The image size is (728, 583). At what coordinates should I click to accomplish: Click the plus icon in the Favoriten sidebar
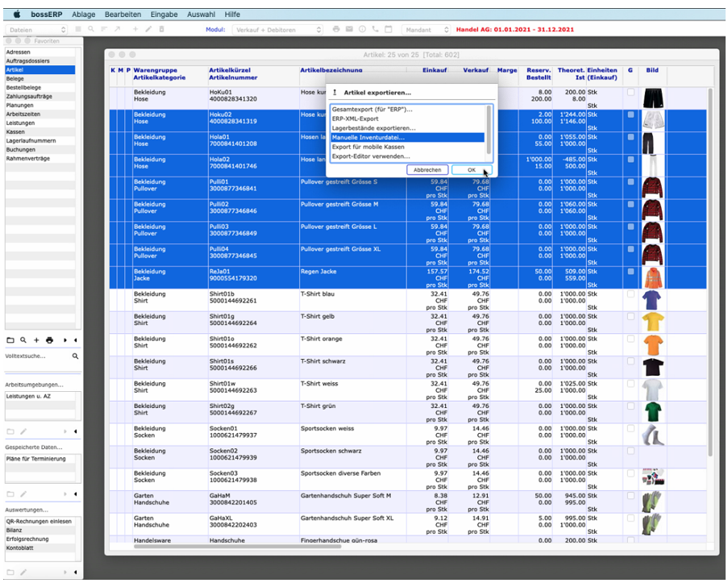(x=36, y=340)
